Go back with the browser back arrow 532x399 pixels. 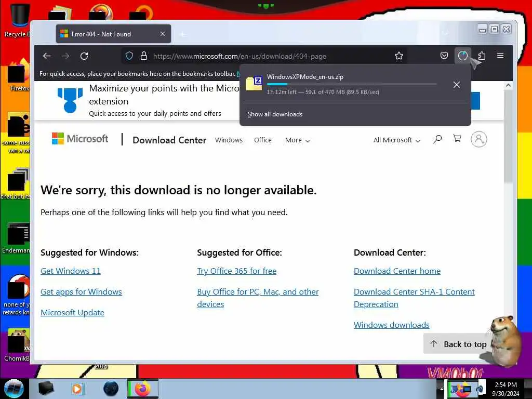(47, 56)
